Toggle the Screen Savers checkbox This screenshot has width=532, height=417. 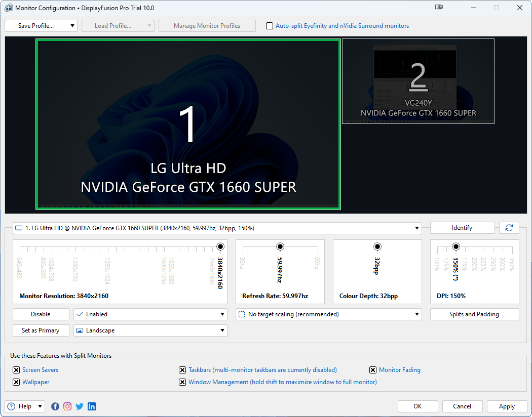coord(16,370)
